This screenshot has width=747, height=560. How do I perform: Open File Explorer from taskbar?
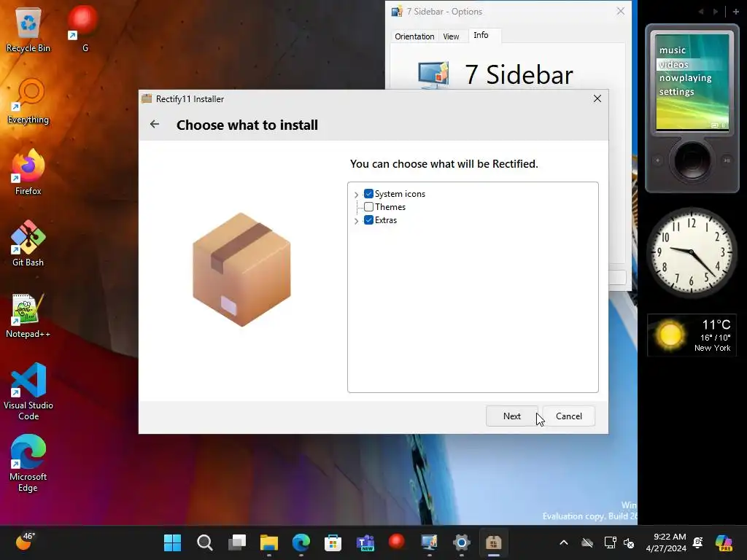[268, 542]
